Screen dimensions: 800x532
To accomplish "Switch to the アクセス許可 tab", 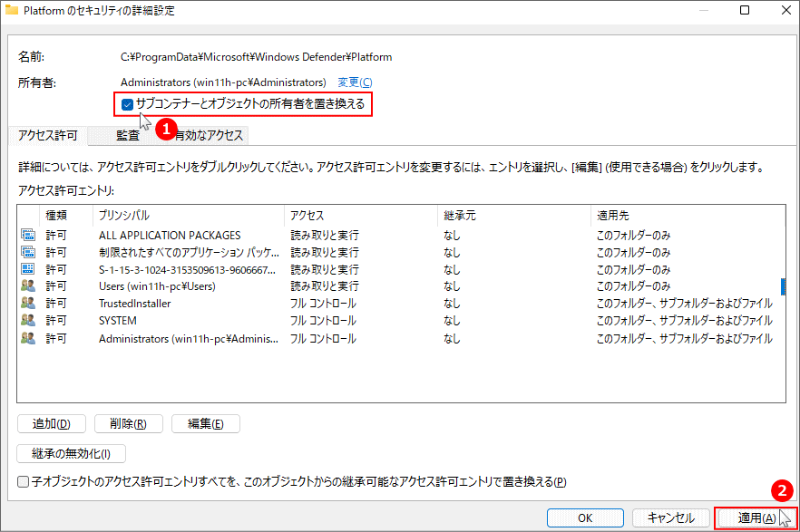I will pyautogui.click(x=48, y=135).
